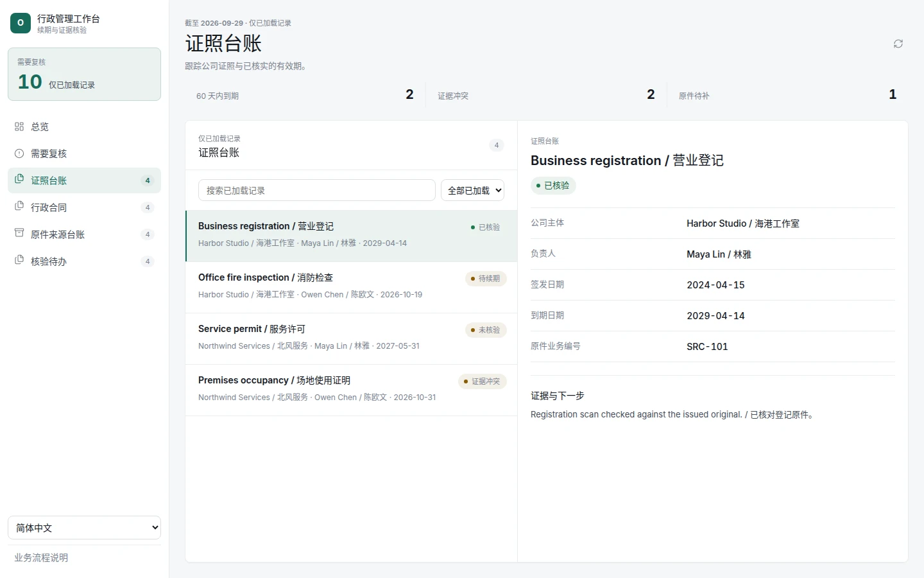The image size is (924, 578).
Task: Click the green O workspace logo
Action: click(21, 23)
